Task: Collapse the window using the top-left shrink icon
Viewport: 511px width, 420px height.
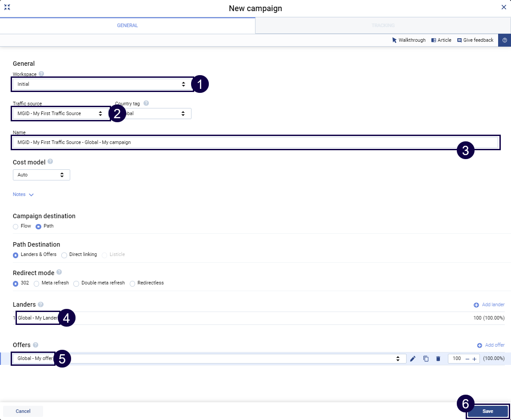Action: (7, 8)
